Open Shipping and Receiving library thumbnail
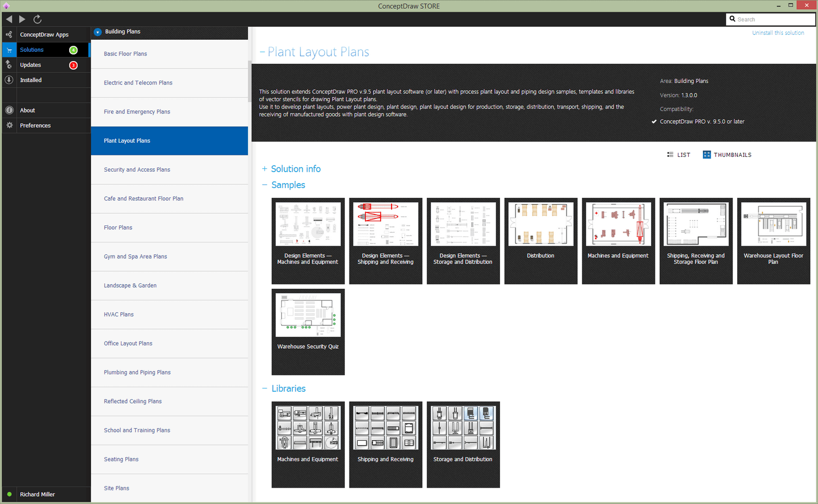 (x=386, y=445)
